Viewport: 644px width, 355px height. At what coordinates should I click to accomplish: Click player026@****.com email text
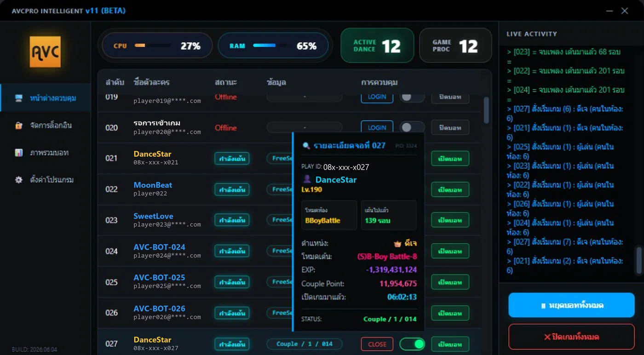pos(167,317)
